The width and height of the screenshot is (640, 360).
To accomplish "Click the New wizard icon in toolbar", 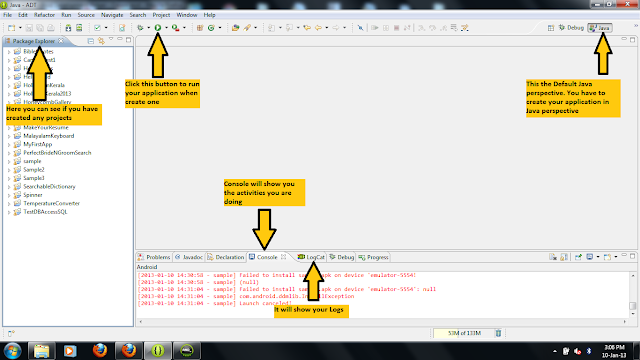I will tap(11, 28).
